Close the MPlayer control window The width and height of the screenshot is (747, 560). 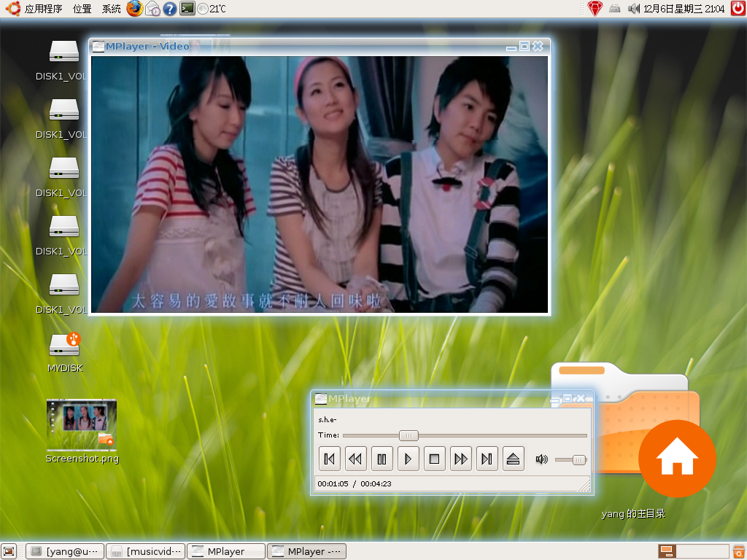pyautogui.click(x=581, y=398)
